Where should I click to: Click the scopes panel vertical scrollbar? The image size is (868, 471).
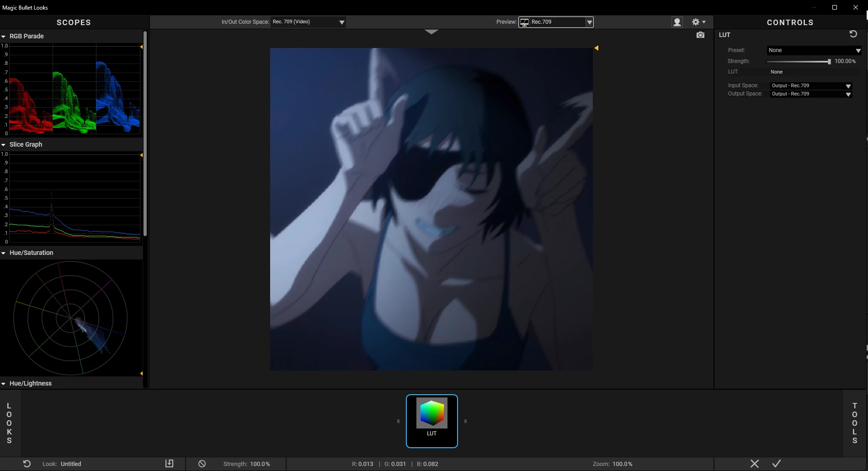click(x=145, y=132)
